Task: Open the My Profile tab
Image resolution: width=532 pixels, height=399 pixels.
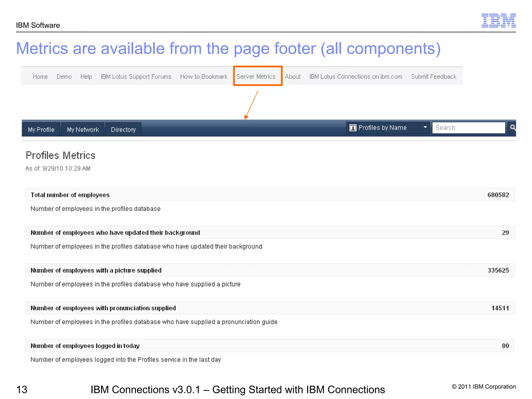Action: [x=41, y=130]
